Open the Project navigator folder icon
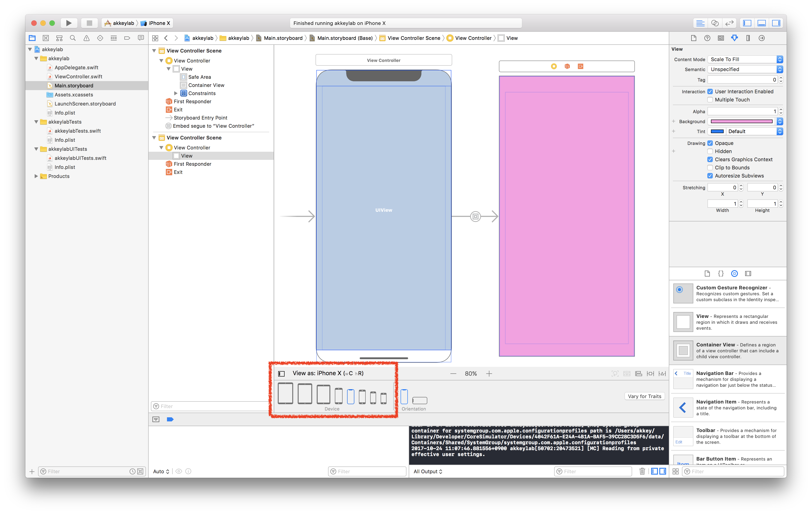This screenshot has width=812, height=514. [x=32, y=38]
